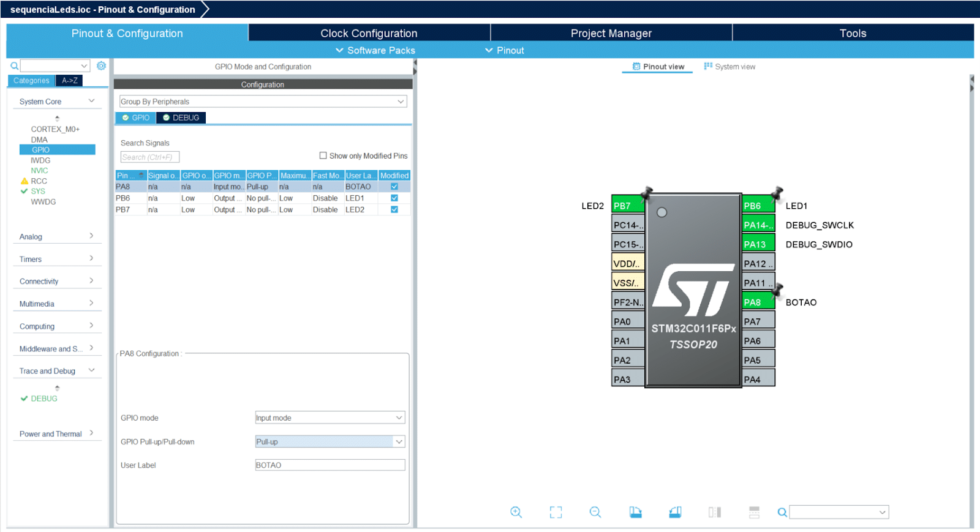Click the rotate chip clockwise icon
The height and width of the screenshot is (532, 980).
click(635, 512)
